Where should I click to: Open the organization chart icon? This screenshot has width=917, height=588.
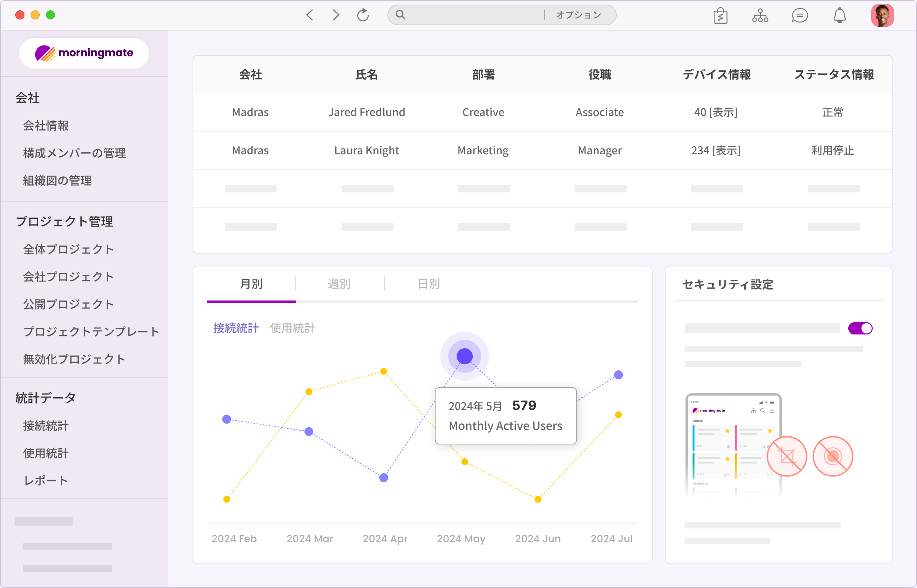click(760, 16)
